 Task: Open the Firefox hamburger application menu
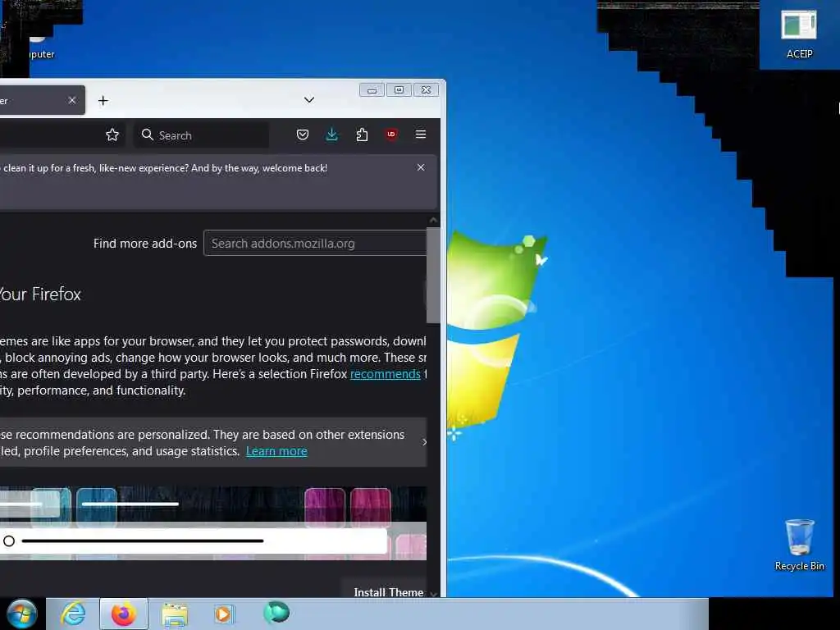[x=421, y=134]
